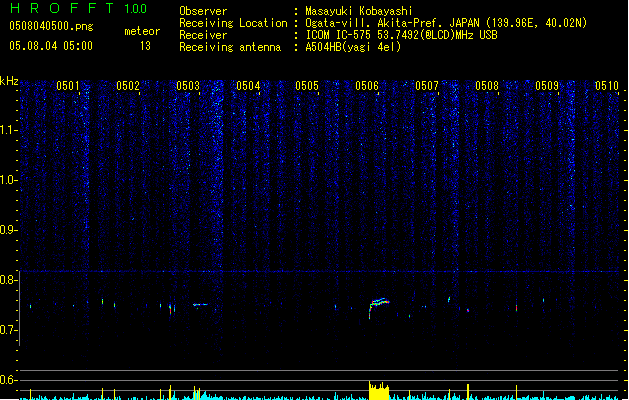Image resolution: width=629 pixels, height=400 pixels.
Task: Click receiver text ICOM IC-575 53.7492 MHz USB
Action: pos(402,35)
